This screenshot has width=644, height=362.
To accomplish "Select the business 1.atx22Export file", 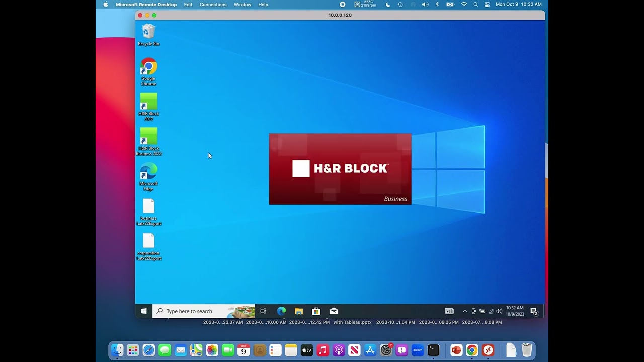I will [x=148, y=212].
